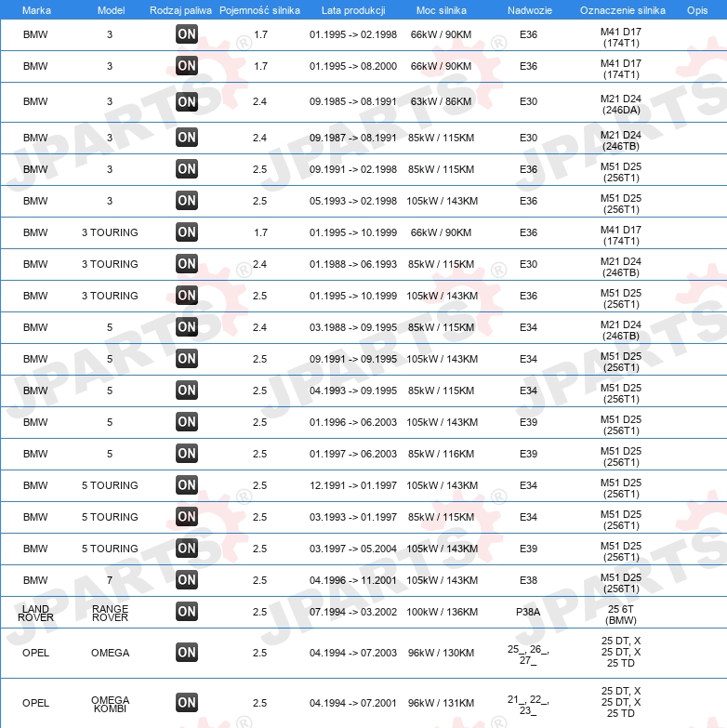Click the M21 D24 (246DA) engine code
The image size is (727, 728).
pos(621,104)
